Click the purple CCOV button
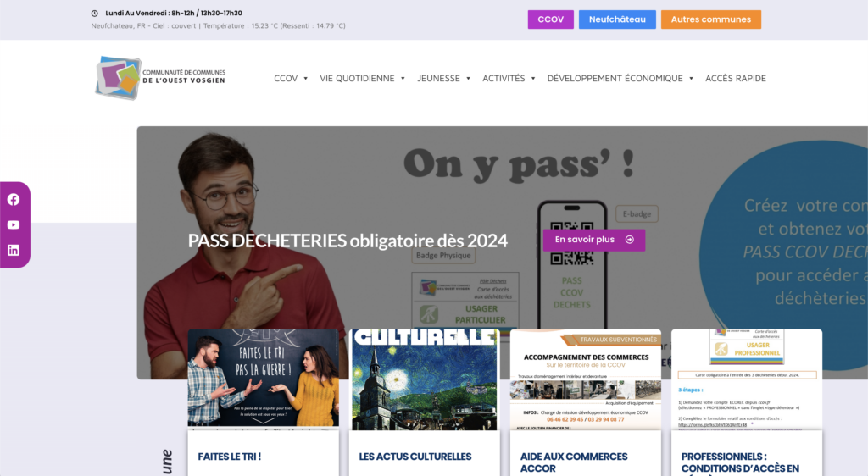868x476 pixels. point(551,19)
